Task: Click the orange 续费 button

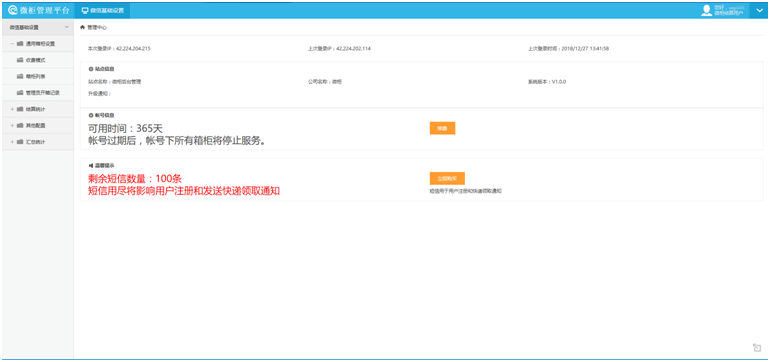Action: (x=442, y=128)
